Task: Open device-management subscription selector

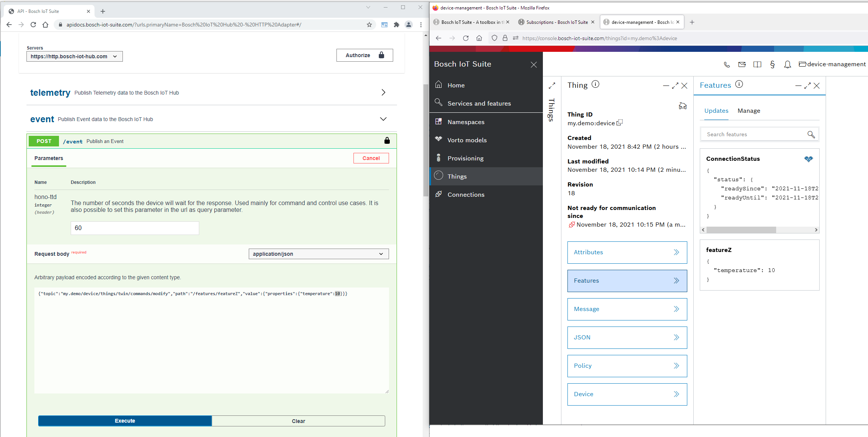Action: (x=832, y=64)
